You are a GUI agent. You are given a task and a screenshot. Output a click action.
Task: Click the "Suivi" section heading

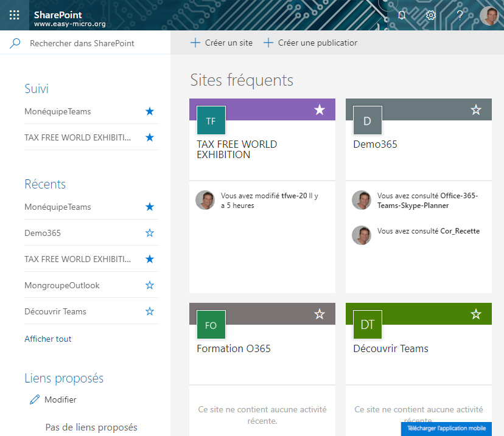(37, 89)
